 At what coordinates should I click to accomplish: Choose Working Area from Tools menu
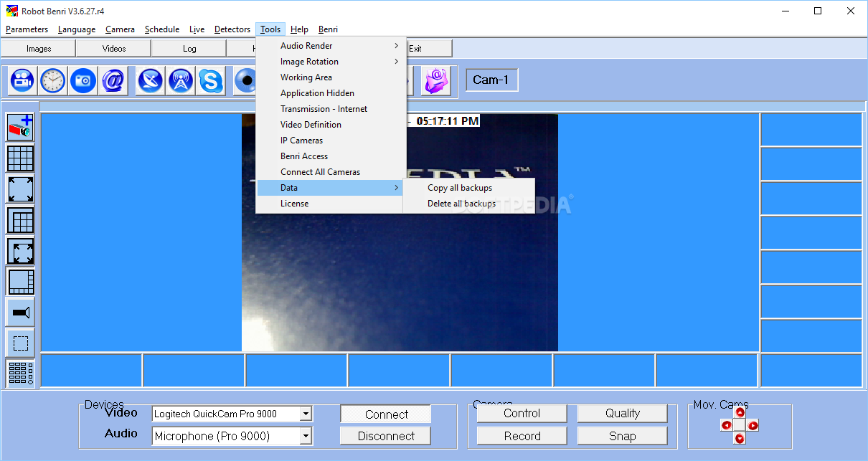click(x=331, y=77)
